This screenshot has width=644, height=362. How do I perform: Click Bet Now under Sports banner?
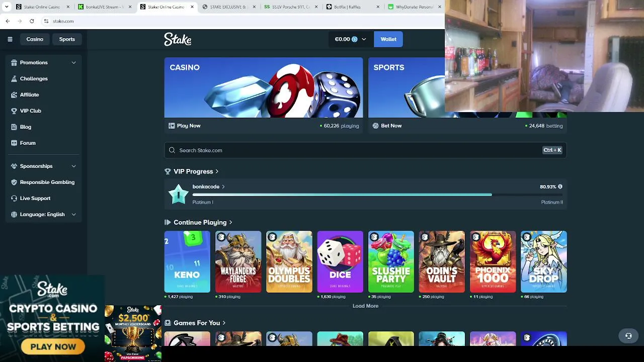pyautogui.click(x=387, y=126)
